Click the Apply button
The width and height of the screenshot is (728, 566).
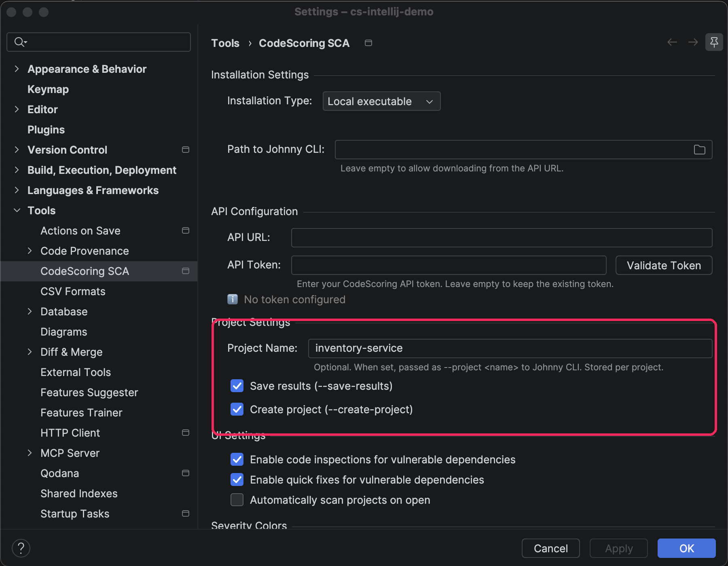point(618,548)
